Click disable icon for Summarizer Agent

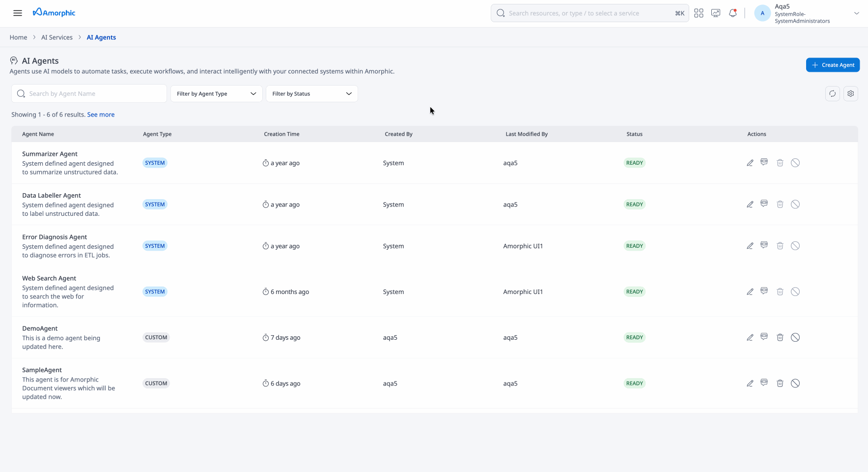tap(795, 163)
